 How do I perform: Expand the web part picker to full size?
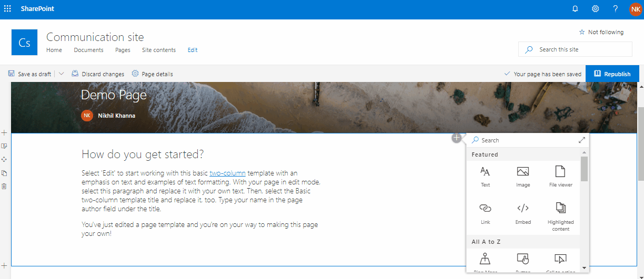tap(581, 140)
